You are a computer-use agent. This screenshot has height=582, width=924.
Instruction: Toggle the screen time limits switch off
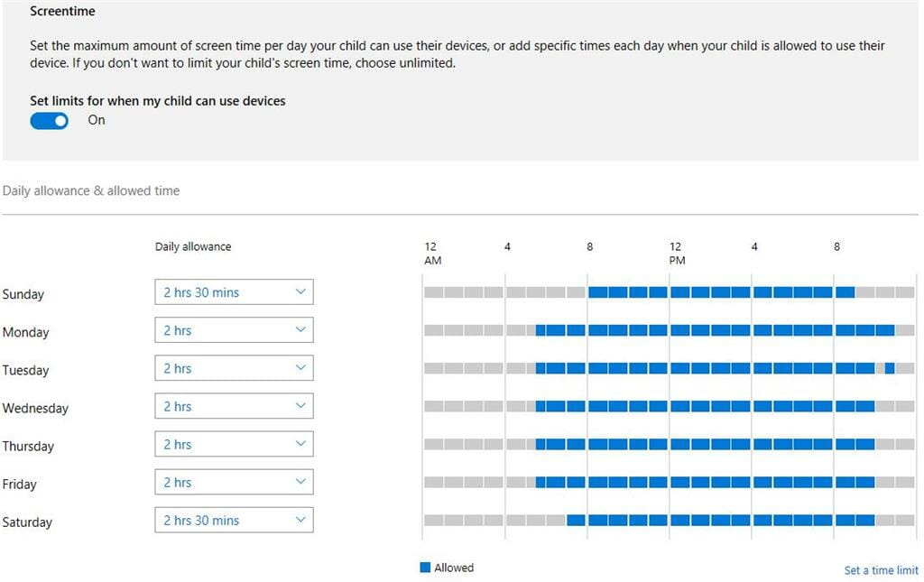pos(50,121)
